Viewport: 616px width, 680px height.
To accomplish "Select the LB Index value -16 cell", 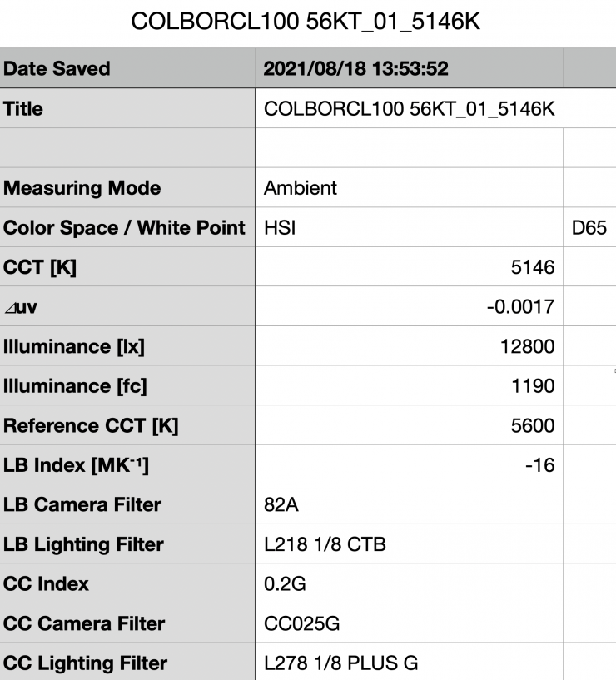I will [408, 465].
